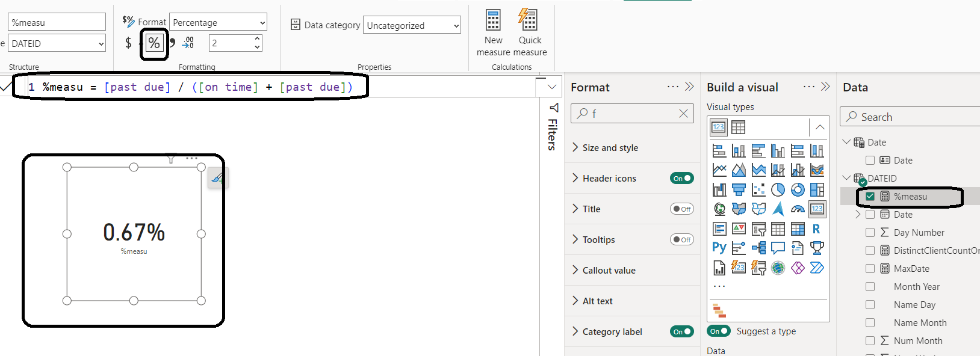Create a New measure
This screenshot has width=980, height=356.
[494, 33]
